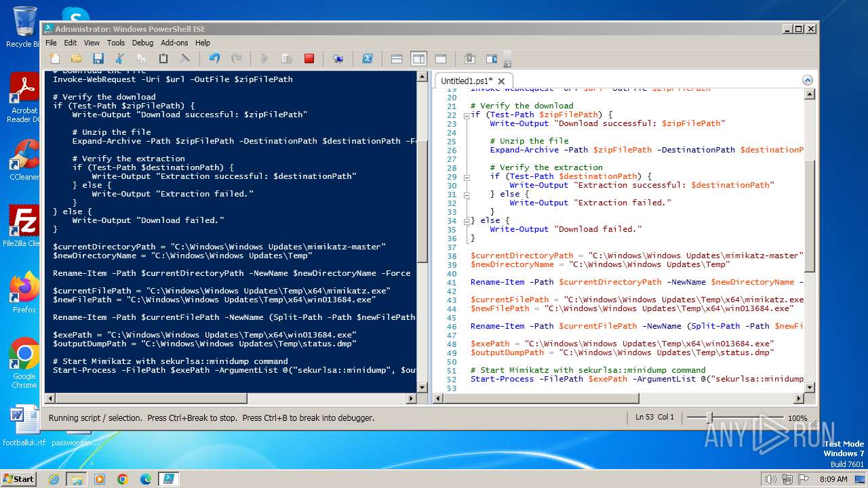Click the Ln 53 Col 1 indicator

(655, 418)
